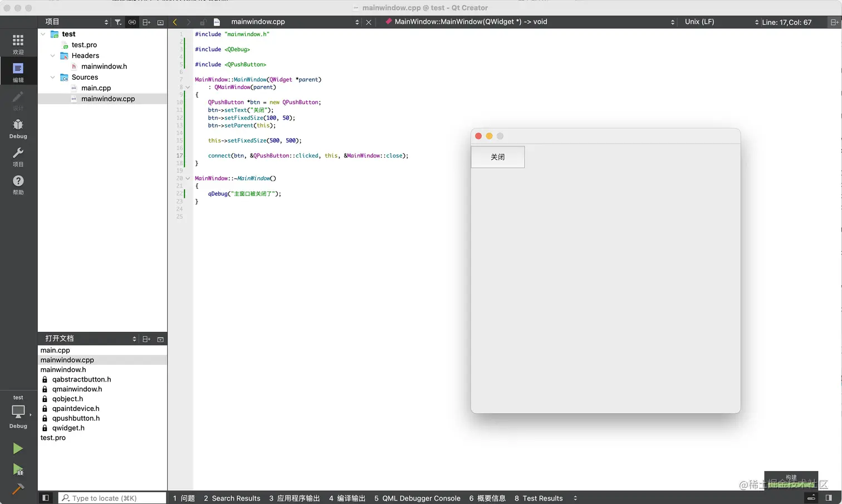
Task: Open the General Messages pane
Action: coord(487,498)
